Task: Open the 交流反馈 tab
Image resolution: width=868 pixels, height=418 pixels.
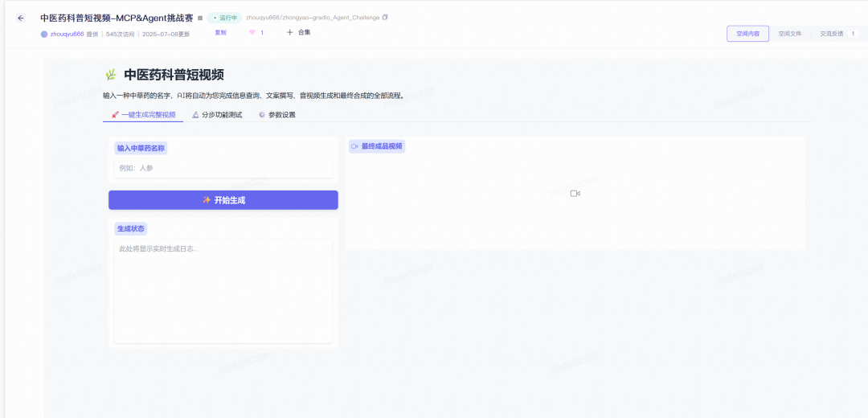Action: [832, 34]
